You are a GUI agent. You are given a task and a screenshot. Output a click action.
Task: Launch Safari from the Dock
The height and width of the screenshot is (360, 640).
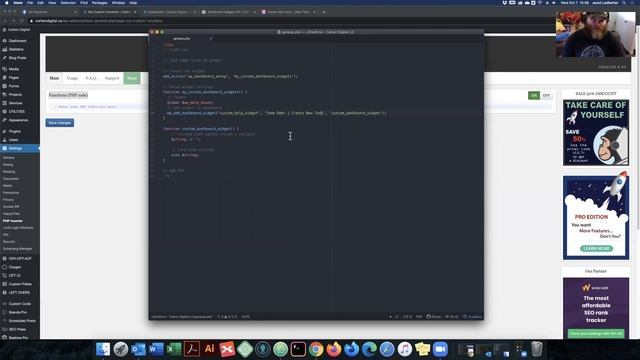tap(387, 349)
